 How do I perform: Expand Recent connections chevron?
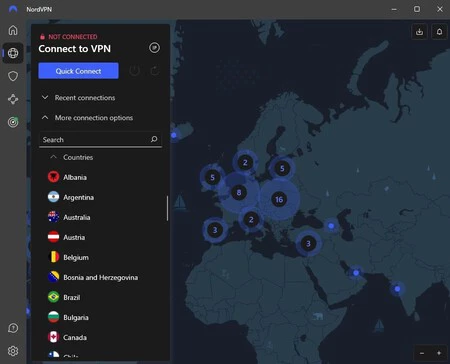pyautogui.click(x=45, y=97)
